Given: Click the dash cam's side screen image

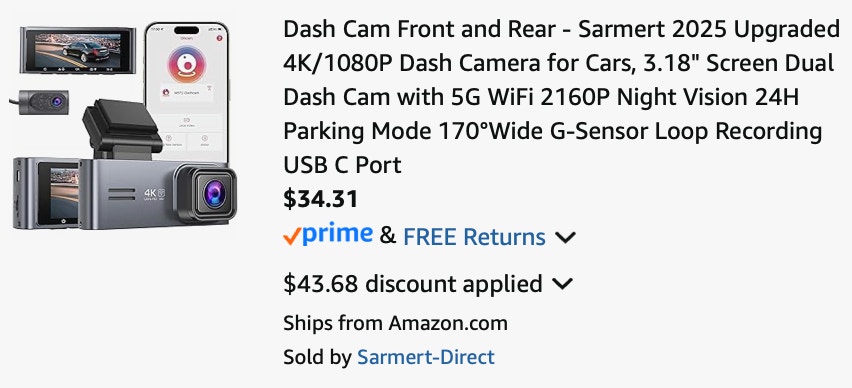Looking at the screenshot, I should point(58,193).
